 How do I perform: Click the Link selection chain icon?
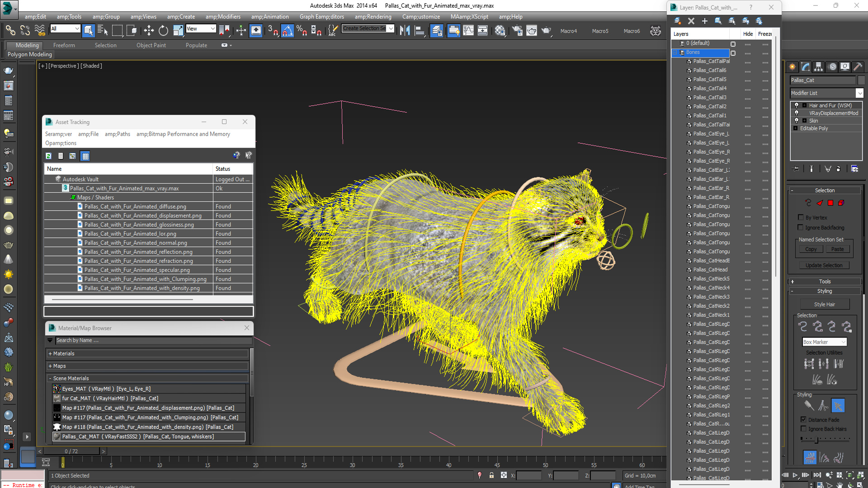10,31
